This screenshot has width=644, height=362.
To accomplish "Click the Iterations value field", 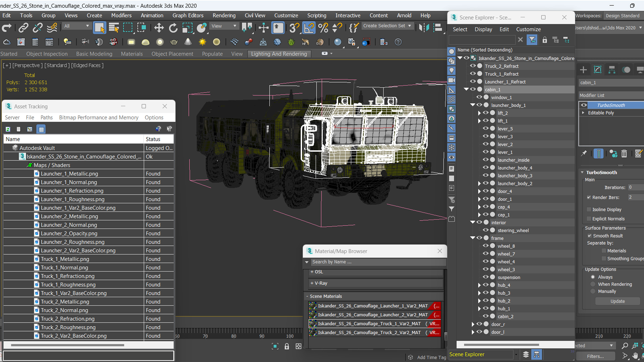I will [636, 187].
